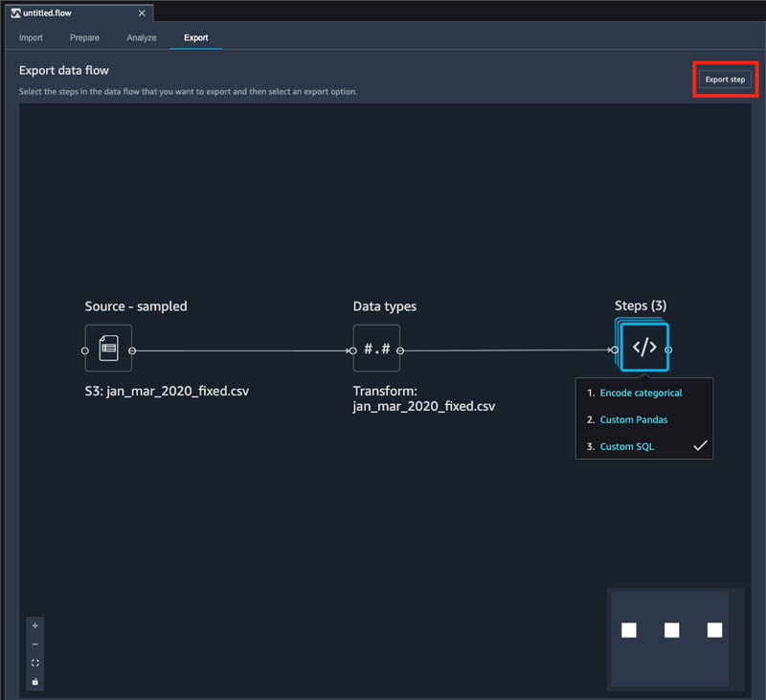The image size is (766, 700).
Task: Go to the Analyze tab
Action: [x=142, y=37]
